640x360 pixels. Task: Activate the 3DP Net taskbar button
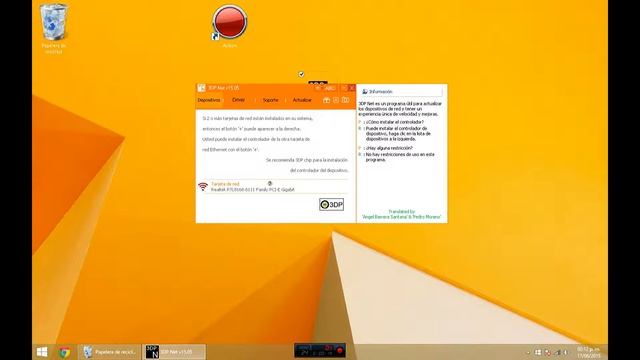[x=174, y=352]
